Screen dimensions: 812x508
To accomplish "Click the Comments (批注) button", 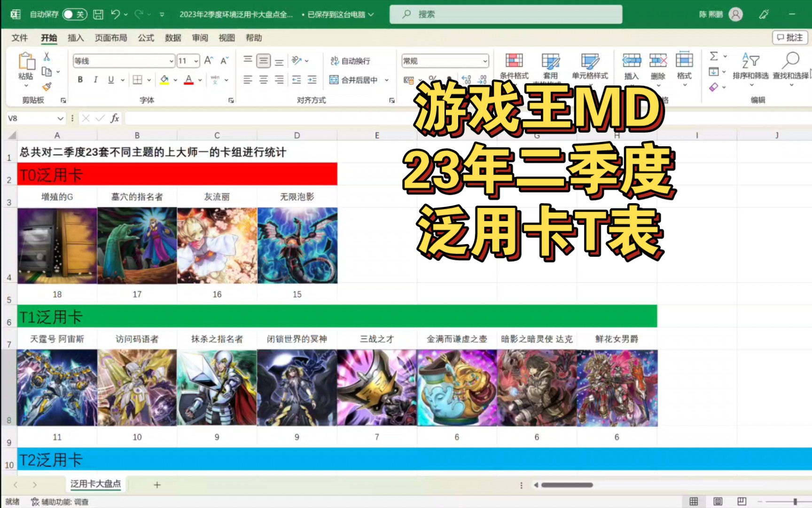I will coord(790,38).
